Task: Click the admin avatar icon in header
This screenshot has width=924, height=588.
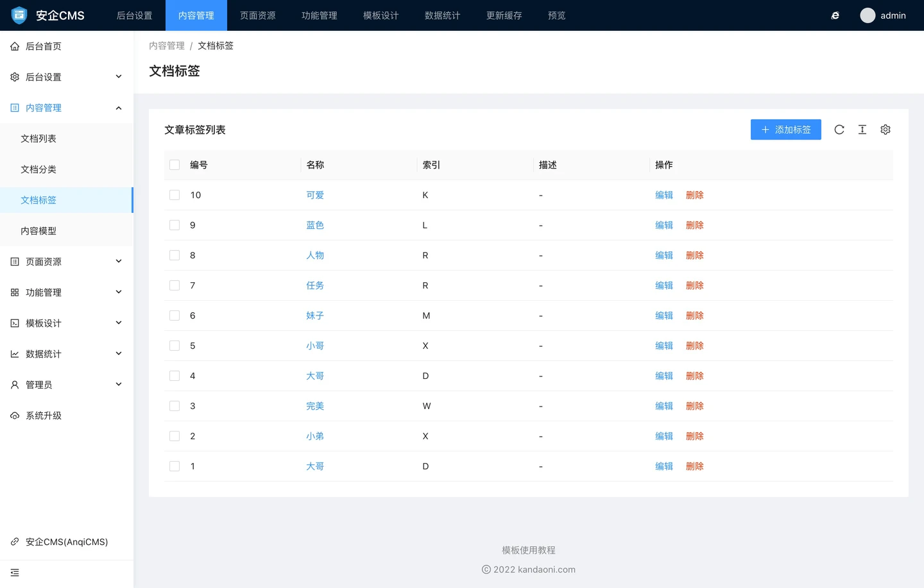Action: pos(868,15)
